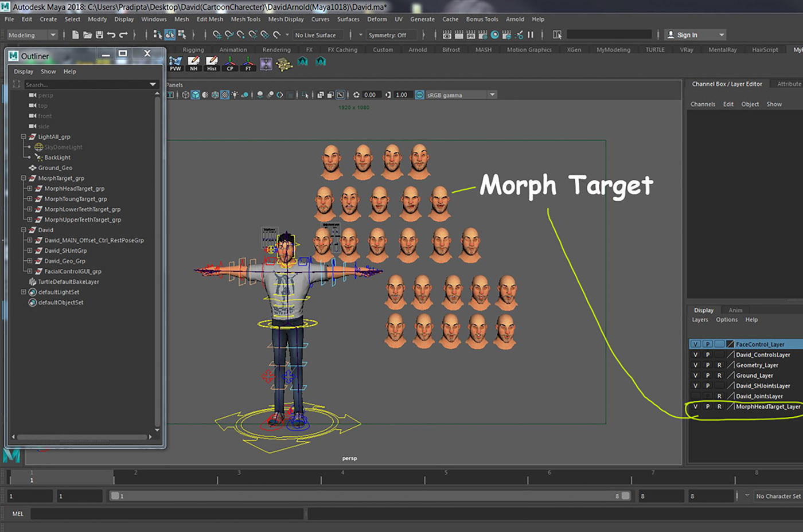Click No Character Set button
Image resolution: width=803 pixels, height=532 pixels.
tap(778, 496)
